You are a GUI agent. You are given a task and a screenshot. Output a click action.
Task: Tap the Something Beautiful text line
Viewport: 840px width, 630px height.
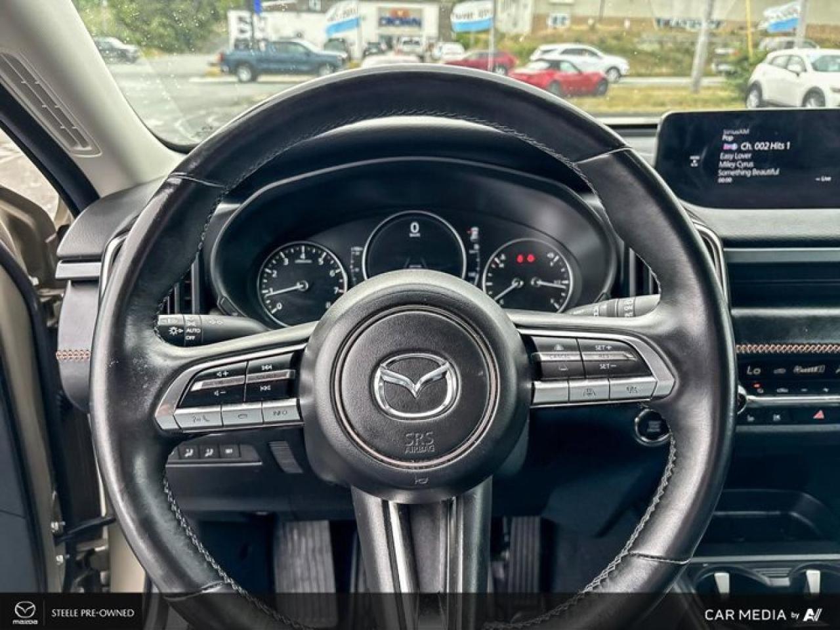coord(748,172)
